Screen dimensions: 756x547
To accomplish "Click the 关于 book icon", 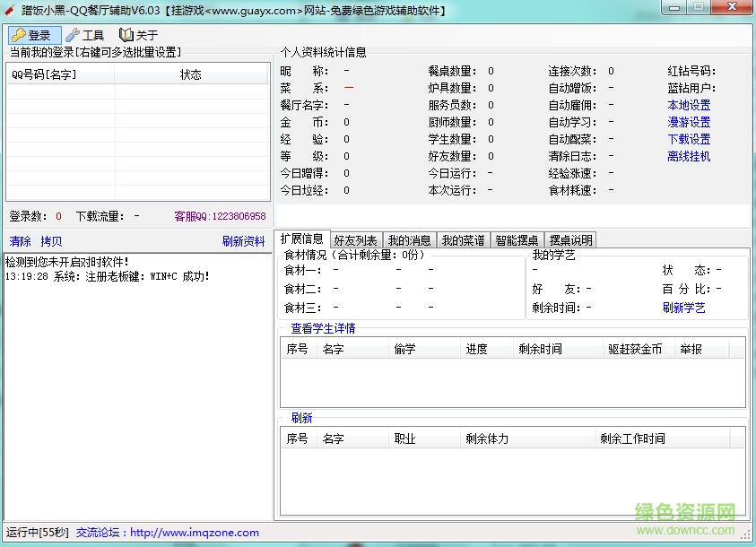I will (x=126, y=35).
